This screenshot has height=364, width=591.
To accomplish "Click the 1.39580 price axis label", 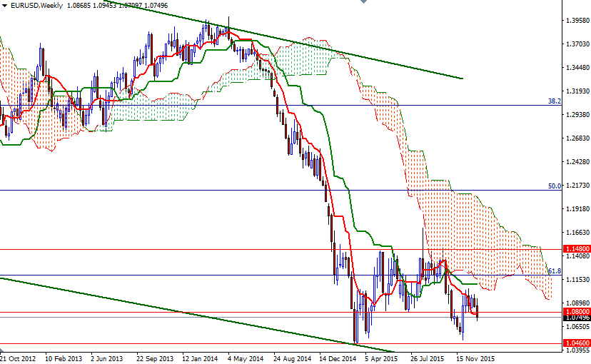I will click(x=577, y=21).
